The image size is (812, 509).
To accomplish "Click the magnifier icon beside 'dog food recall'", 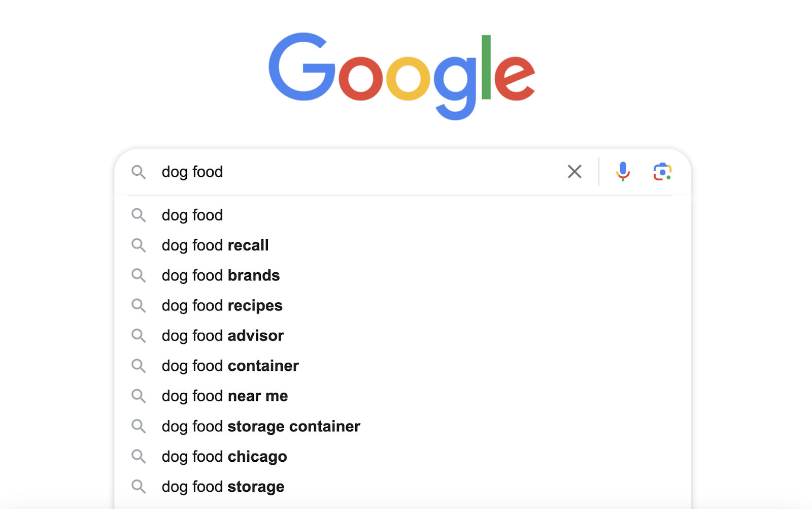I will pos(138,245).
